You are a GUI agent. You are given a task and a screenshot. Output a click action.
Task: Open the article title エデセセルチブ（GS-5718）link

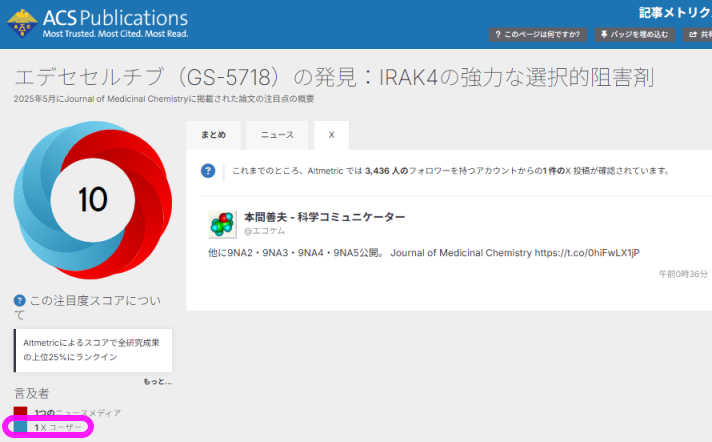tap(335, 77)
